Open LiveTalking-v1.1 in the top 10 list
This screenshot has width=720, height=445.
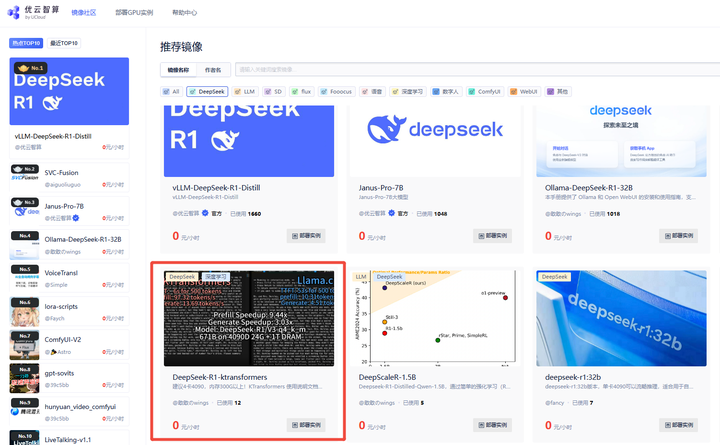68,439
